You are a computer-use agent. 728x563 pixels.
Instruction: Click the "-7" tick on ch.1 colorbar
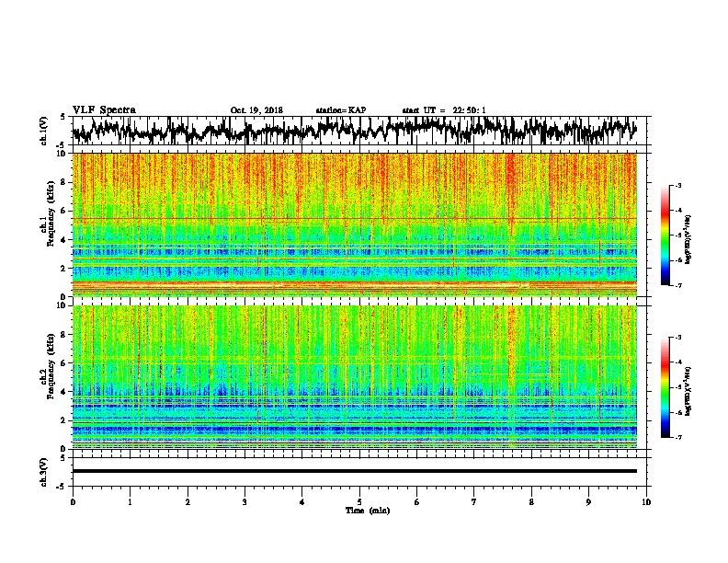pos(677,285)
